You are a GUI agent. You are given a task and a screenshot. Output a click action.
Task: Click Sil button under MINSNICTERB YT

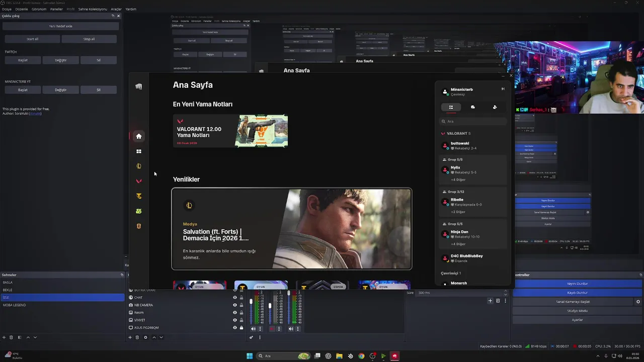click(99, 89)
